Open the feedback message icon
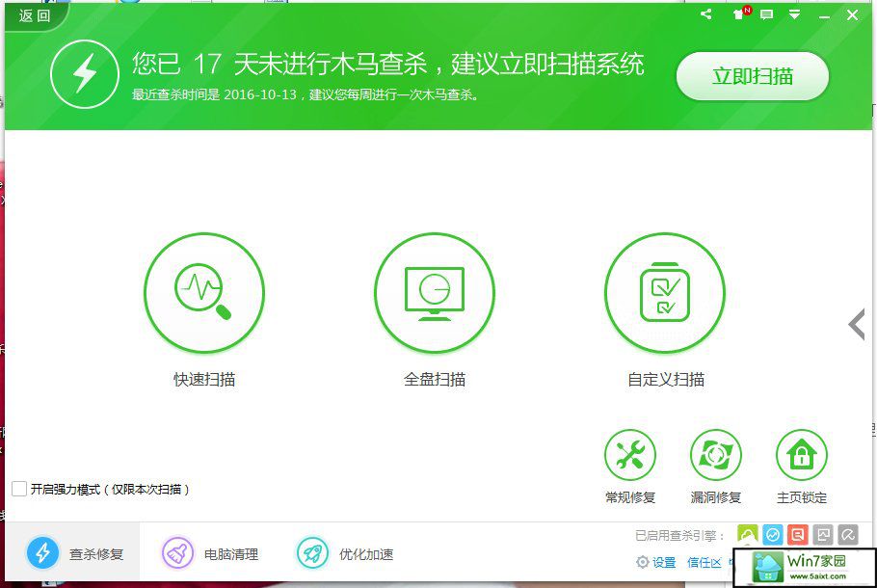The image size is (877, 588). pyautogui.click(x=767, y=14)
